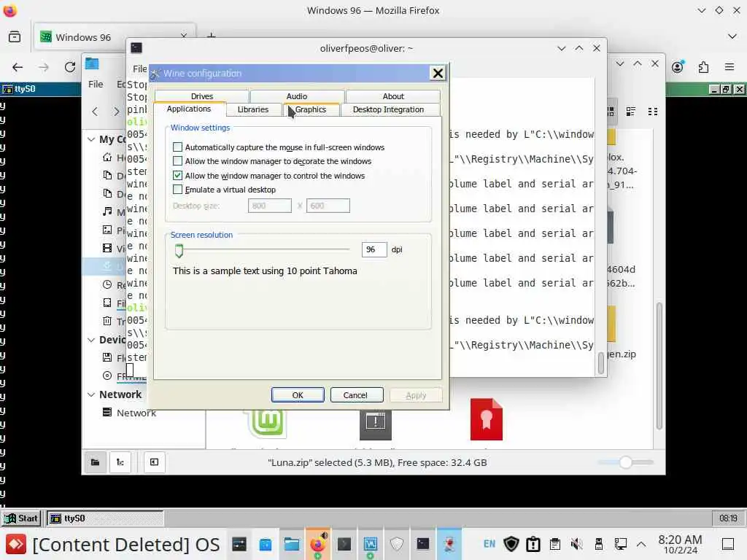
Task: Switch sidebar to tree view
Action: click(x=120, y=462)
